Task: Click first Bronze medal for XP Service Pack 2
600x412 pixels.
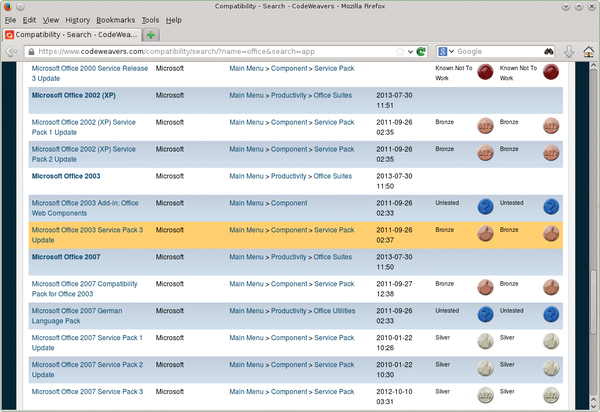Action: (485, 153)
